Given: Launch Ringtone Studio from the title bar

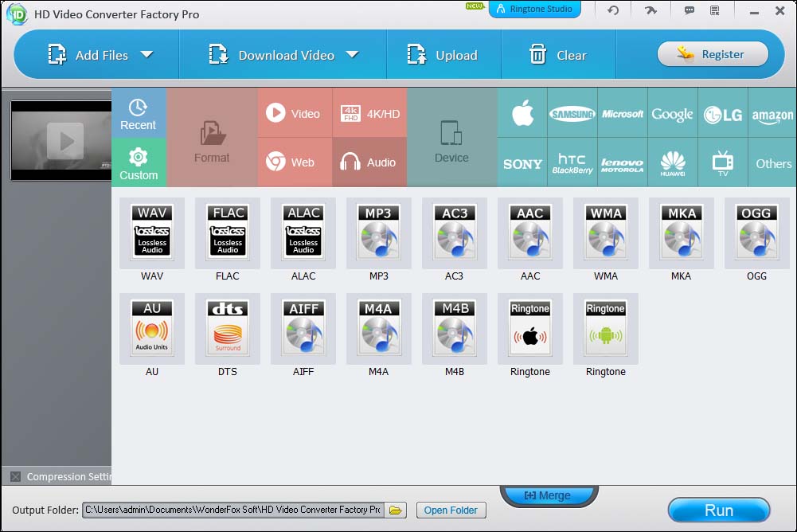Looking at the screenshot, I should pos(534,10).
